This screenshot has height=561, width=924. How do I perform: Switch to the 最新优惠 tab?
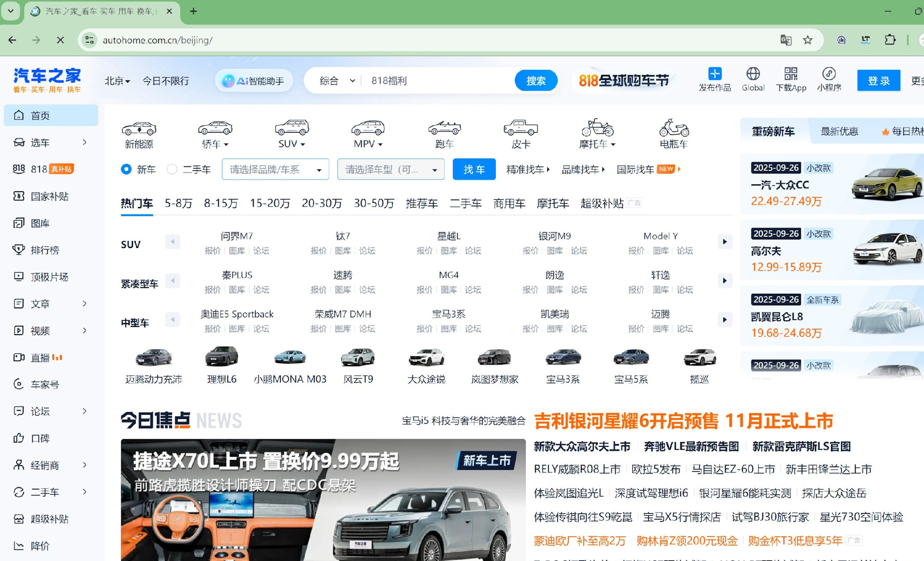839,131
